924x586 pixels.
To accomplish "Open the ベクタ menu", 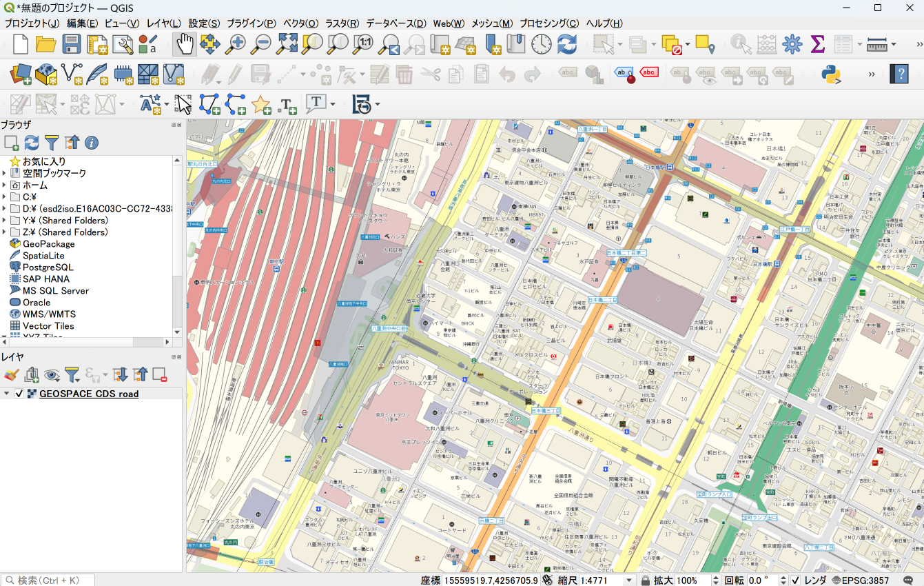I will tap(299, 23).
